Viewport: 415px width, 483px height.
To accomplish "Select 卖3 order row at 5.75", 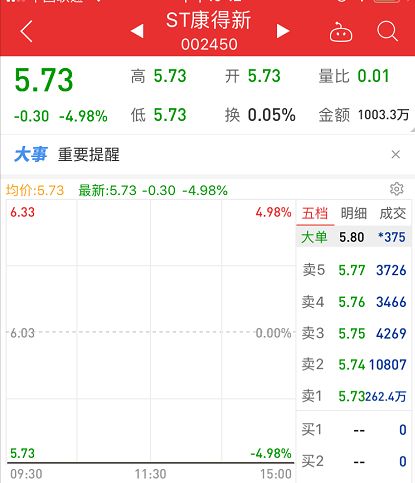I will pyautogui.click(x=354, y=333).
